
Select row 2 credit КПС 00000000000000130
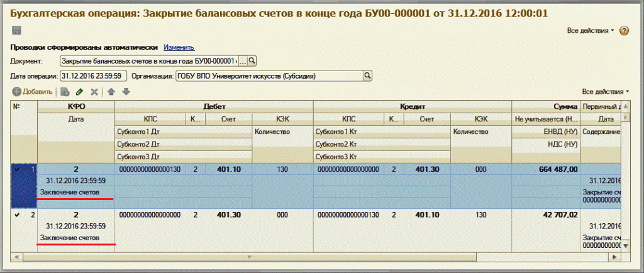point(348,214)
